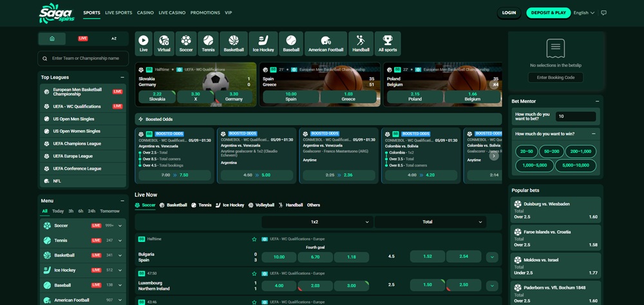Click the Login button
This screenshot has height=305, width=644.
(509, 13)
